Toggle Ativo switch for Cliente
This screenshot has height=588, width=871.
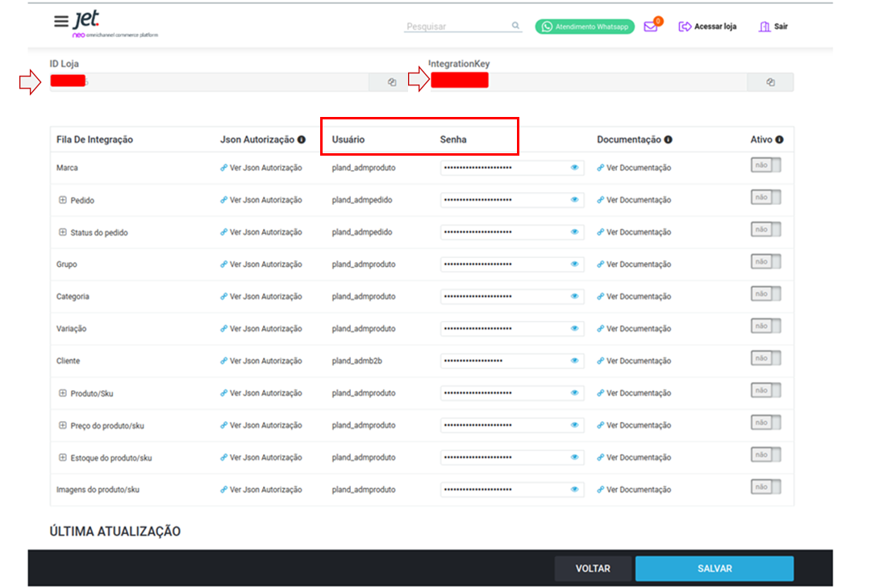tap(765, 358)
